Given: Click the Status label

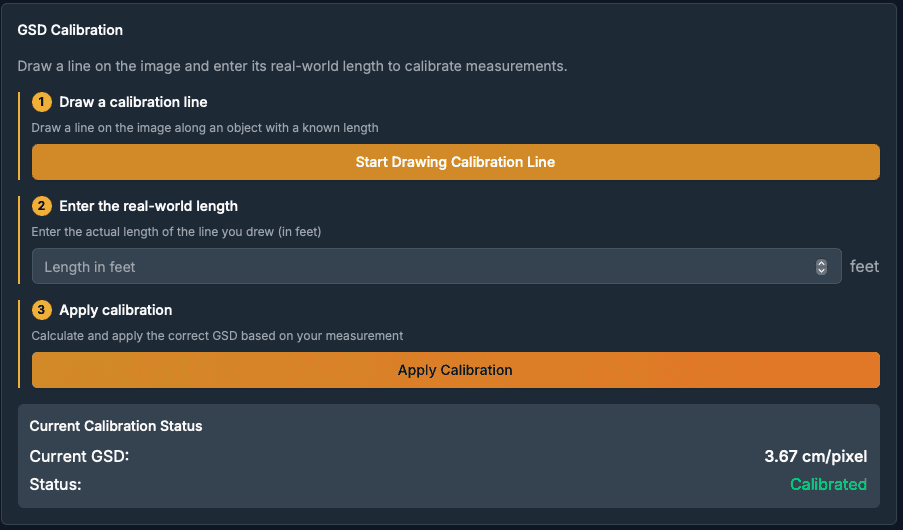Looking at the screenshot, I should coord(55,484).
